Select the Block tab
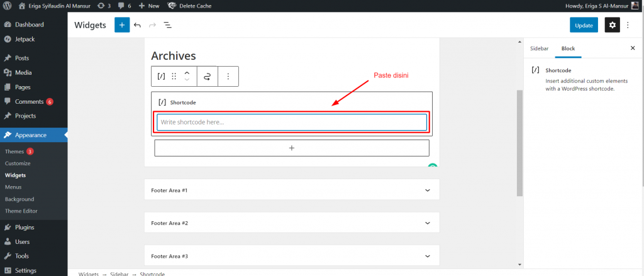Image resolution: width=644 pixels, height=276 pixels. (x=568, y=48)
